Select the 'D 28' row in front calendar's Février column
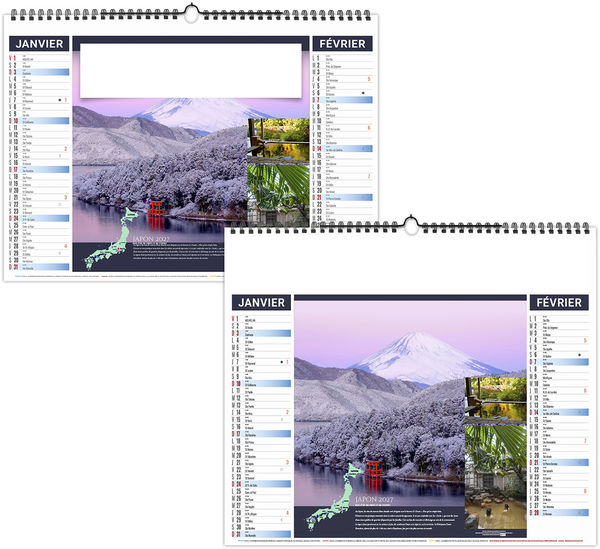Viewport: 600px width, 549px height. tap(559, 513)
